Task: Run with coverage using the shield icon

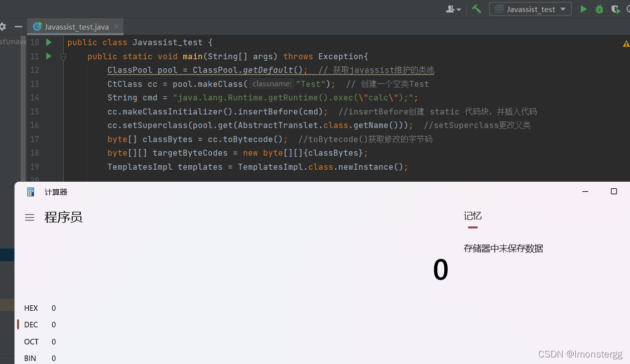Action: coord(615,9)
